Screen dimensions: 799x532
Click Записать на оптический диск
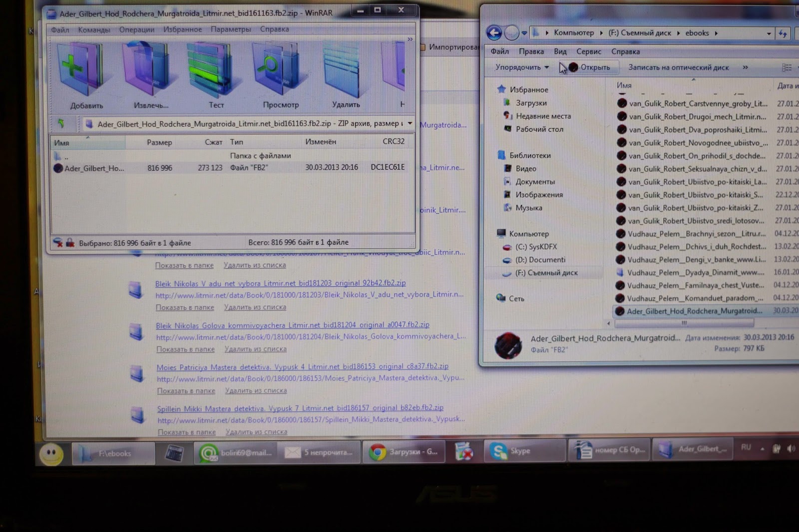(678, 67)
